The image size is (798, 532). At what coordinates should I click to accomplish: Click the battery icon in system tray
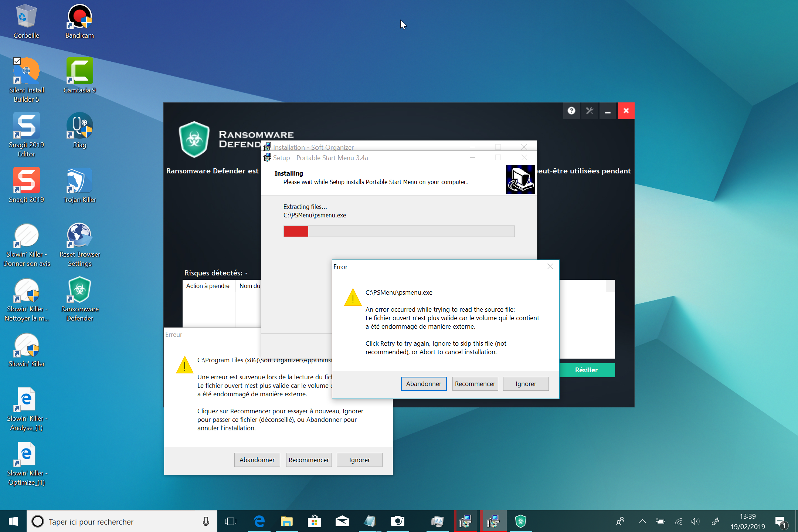point(660,521)
